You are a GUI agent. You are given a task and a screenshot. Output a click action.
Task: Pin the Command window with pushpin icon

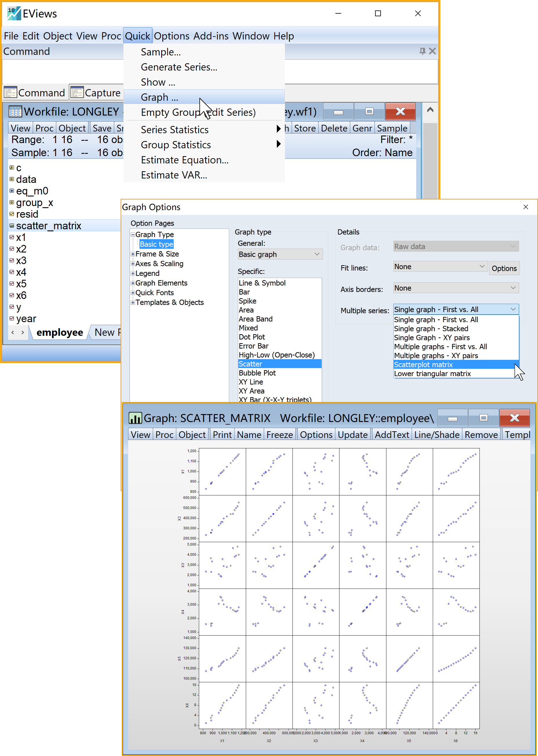422,51
